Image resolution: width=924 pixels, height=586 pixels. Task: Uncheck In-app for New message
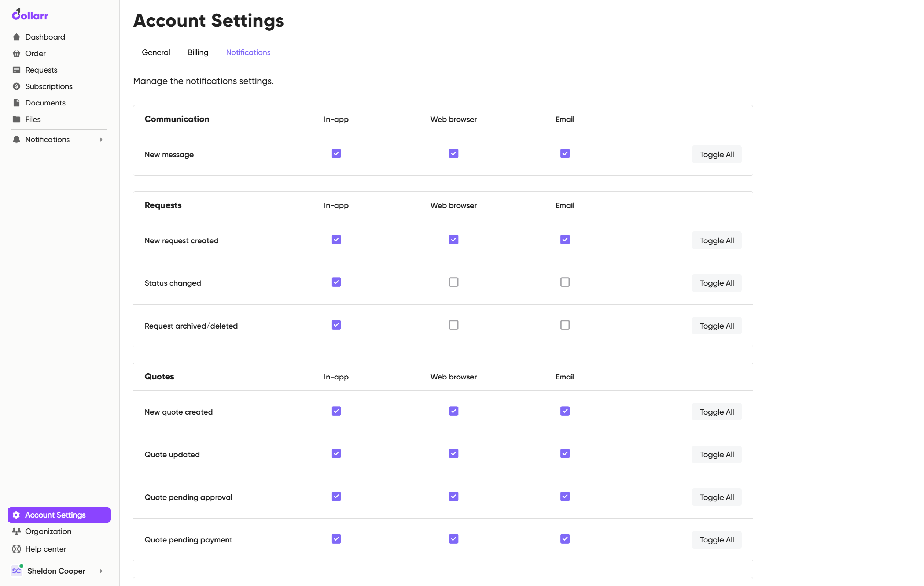(x=336, y=154)
